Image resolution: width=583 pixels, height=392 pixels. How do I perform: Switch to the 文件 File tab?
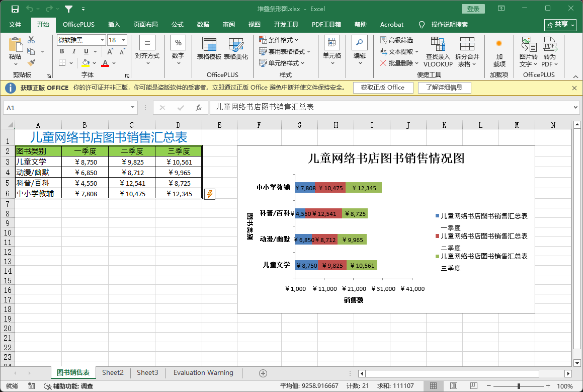click(x=15, y=25)
